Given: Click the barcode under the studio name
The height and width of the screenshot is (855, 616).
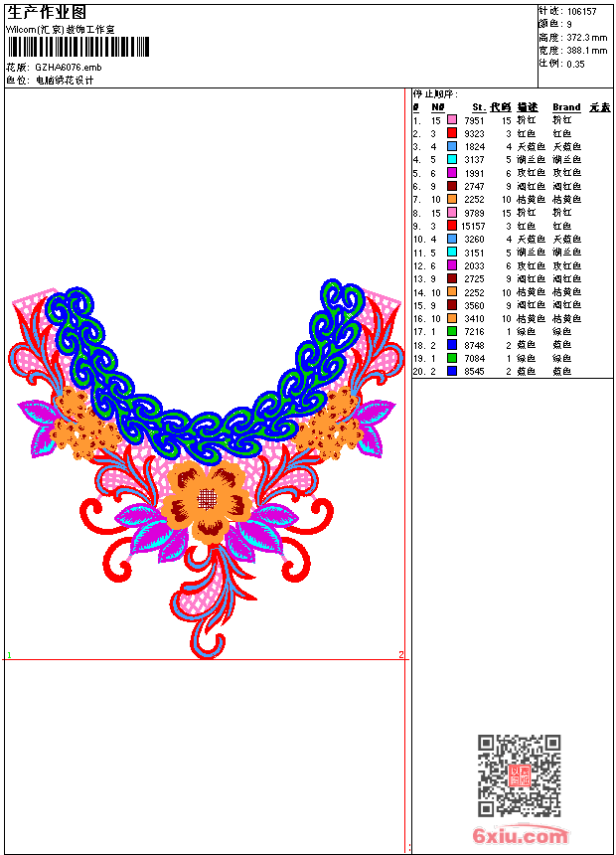Looking at the screenshot, I should click(77, 48).
